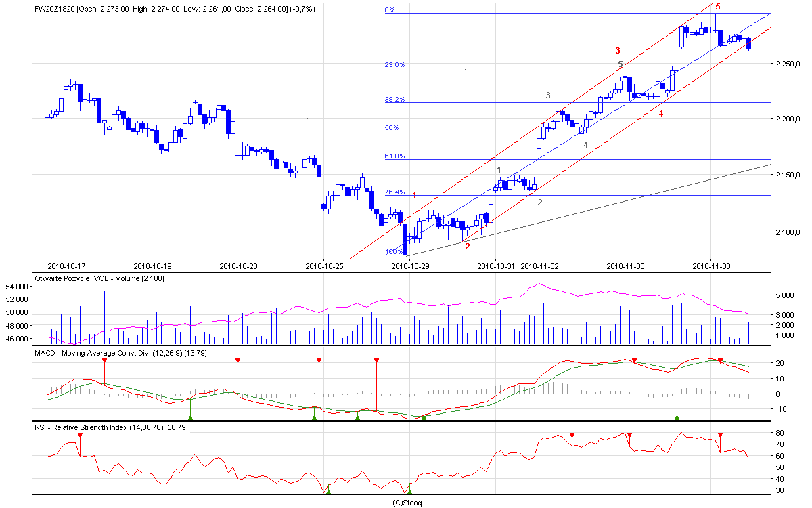Select the Otwarte Pozycje, VOL panel title
The height and width of the screenshot is (508, 812).
[99, 278]
